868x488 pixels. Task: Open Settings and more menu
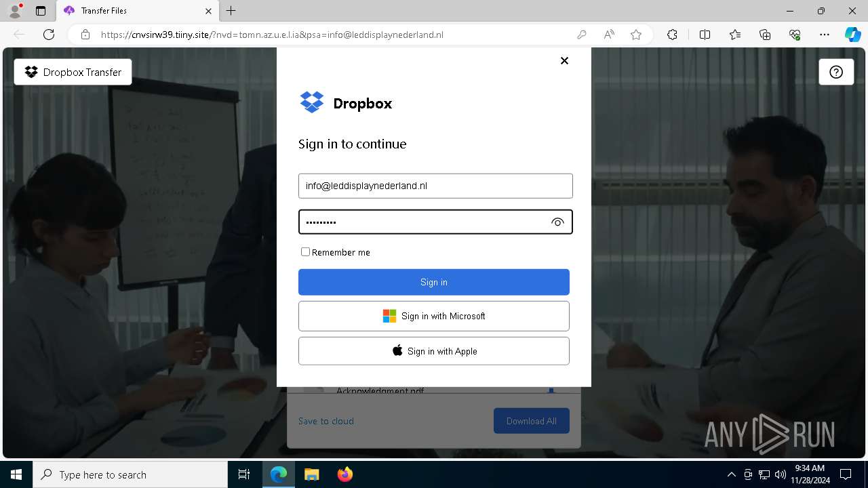point(825,35)
